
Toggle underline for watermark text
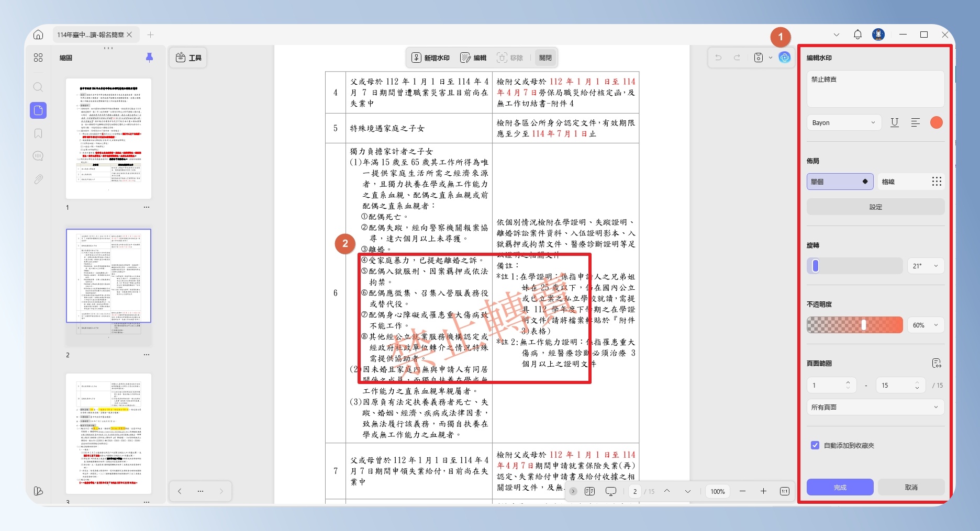895,123
